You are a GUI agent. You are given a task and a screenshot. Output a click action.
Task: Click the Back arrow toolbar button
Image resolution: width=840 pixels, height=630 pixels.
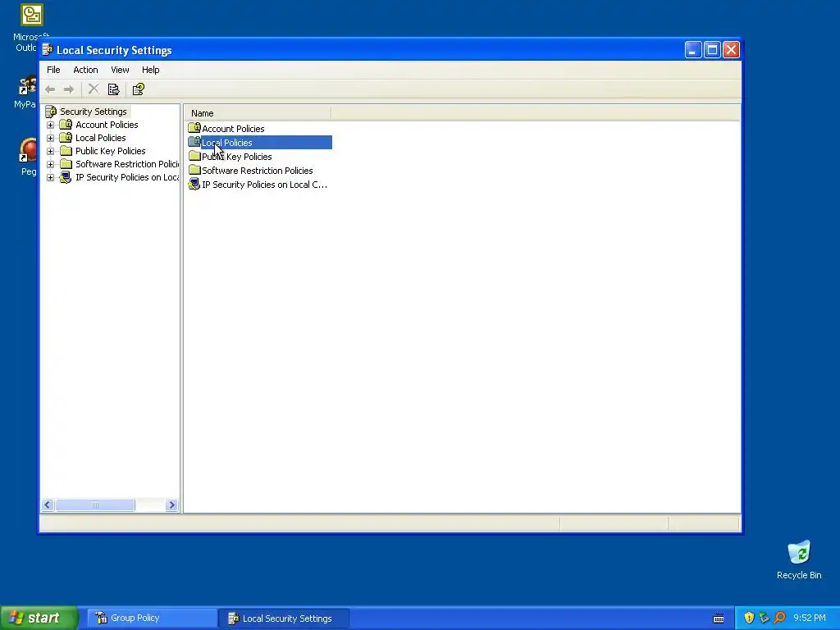pyautogui.click(x=50, y=89)
